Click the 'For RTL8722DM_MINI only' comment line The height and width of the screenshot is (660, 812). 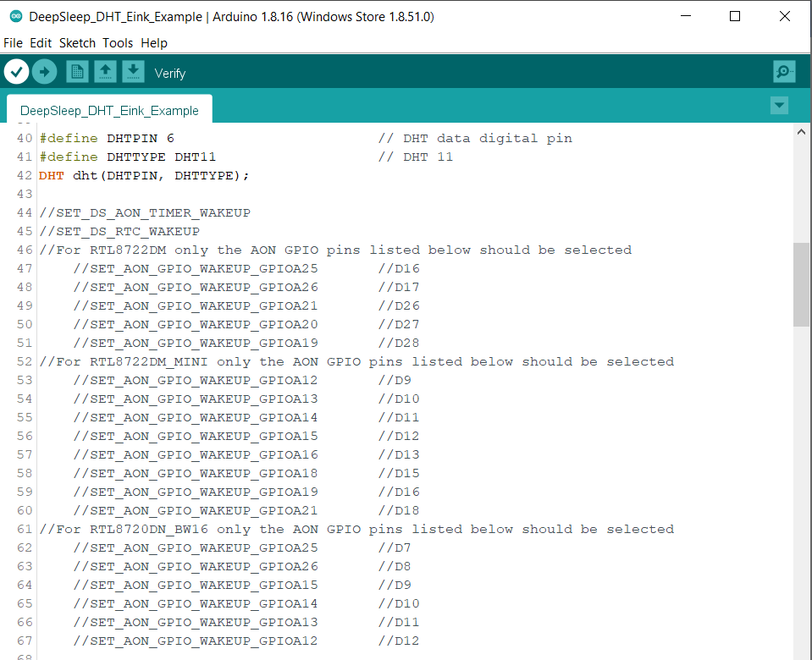pyautogui.click(x=356, y=362)
